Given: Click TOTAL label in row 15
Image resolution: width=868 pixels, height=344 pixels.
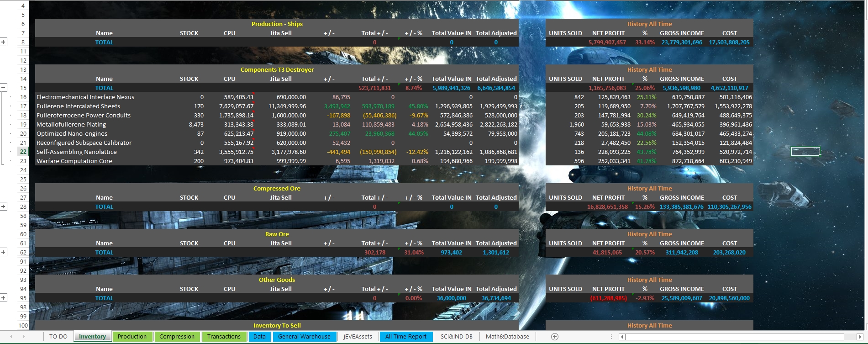Looking at the screenshot, I should pos(104,88).
